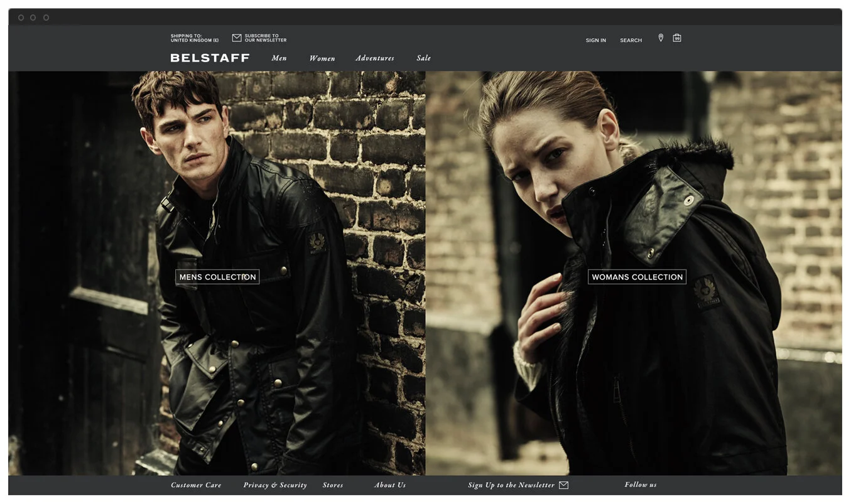Open the Womans Collection button
The height and width of the screenshot is (504, 851).
click(637, 277)
